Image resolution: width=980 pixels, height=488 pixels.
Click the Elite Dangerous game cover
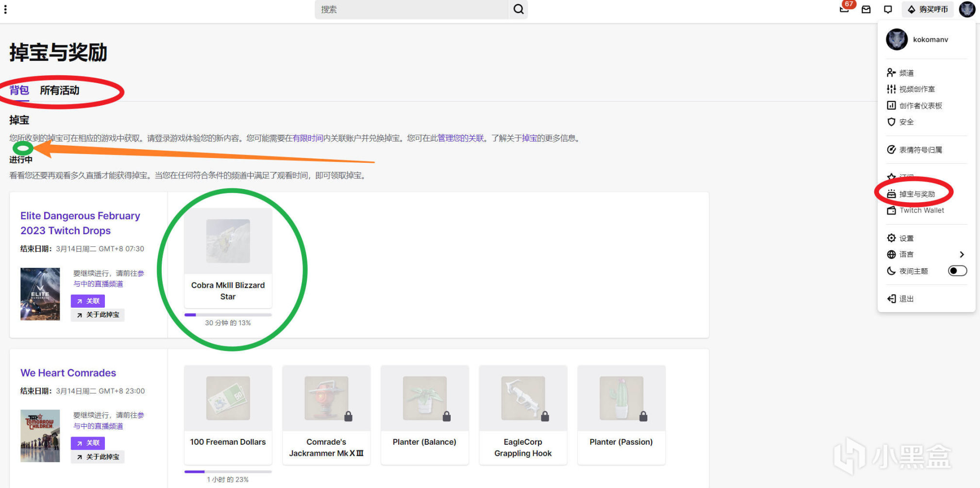(x=40, y=294)
